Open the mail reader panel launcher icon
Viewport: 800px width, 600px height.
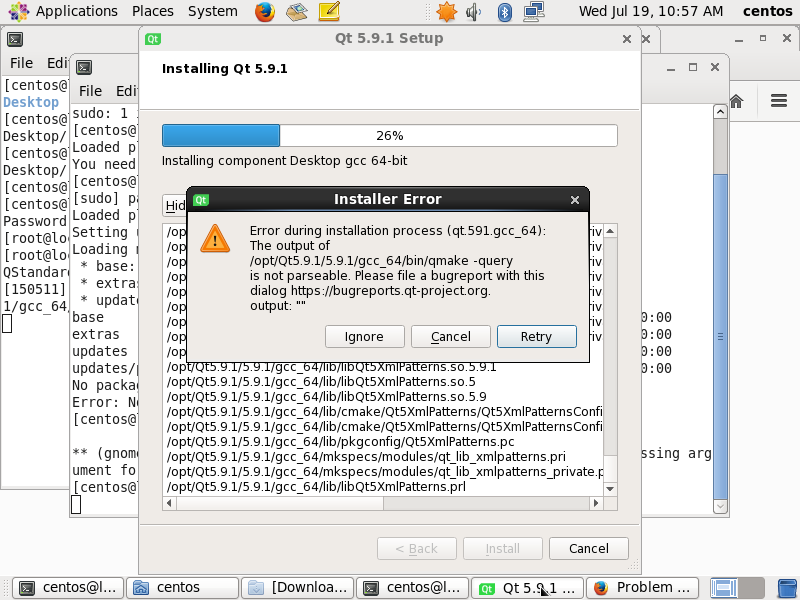pyautogui.click(x=296, y=11)
